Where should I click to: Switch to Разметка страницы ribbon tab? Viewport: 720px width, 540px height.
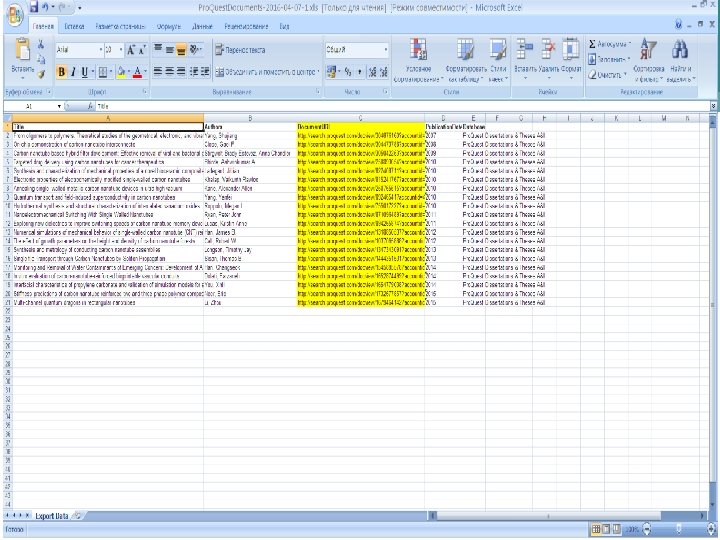(120, 27)
